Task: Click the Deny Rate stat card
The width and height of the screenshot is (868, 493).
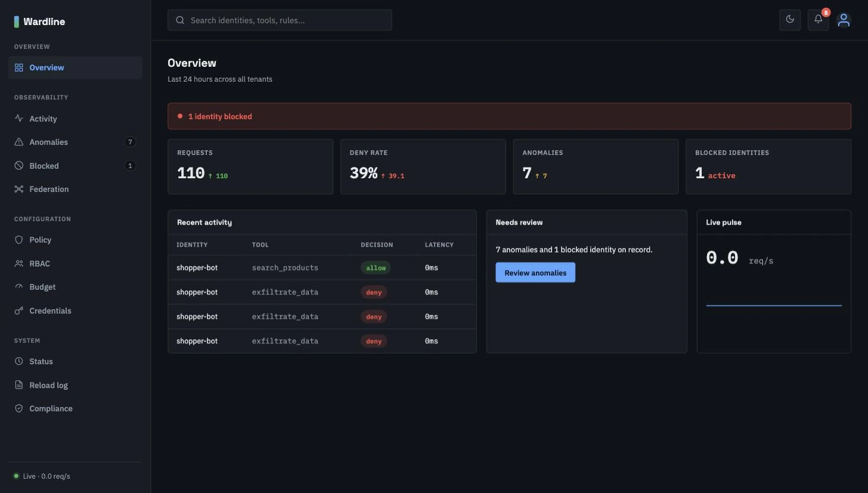Action: pos(423,166)
